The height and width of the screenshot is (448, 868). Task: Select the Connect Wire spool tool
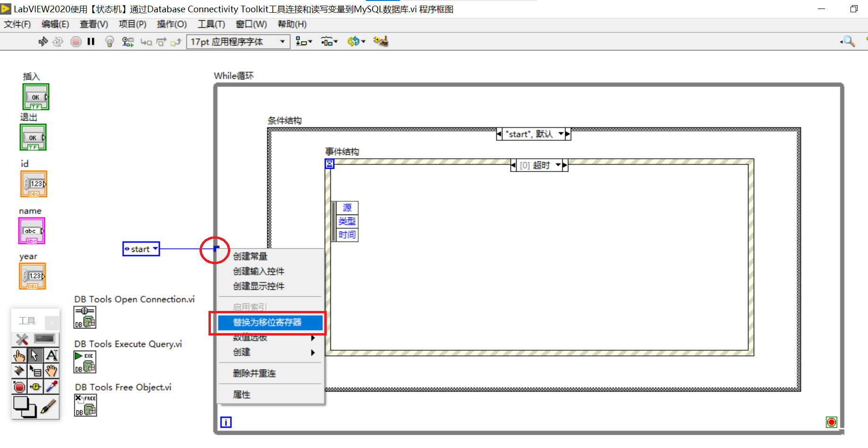click(19, 370)
